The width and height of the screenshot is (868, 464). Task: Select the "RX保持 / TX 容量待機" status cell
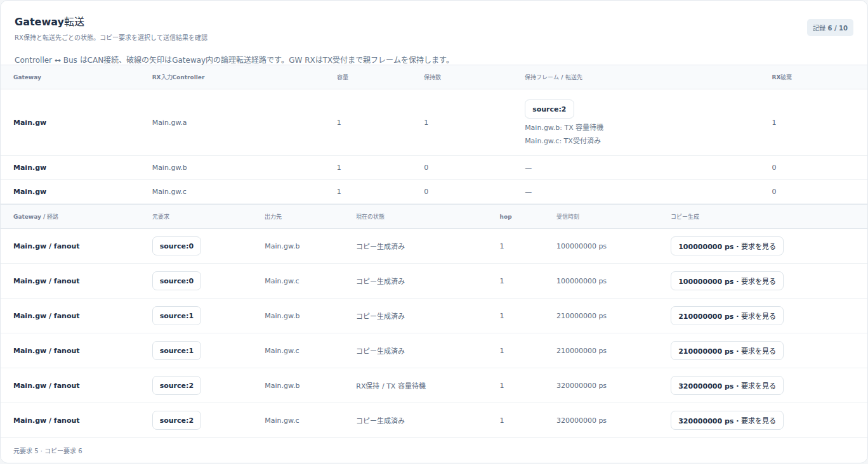(391, 385)
